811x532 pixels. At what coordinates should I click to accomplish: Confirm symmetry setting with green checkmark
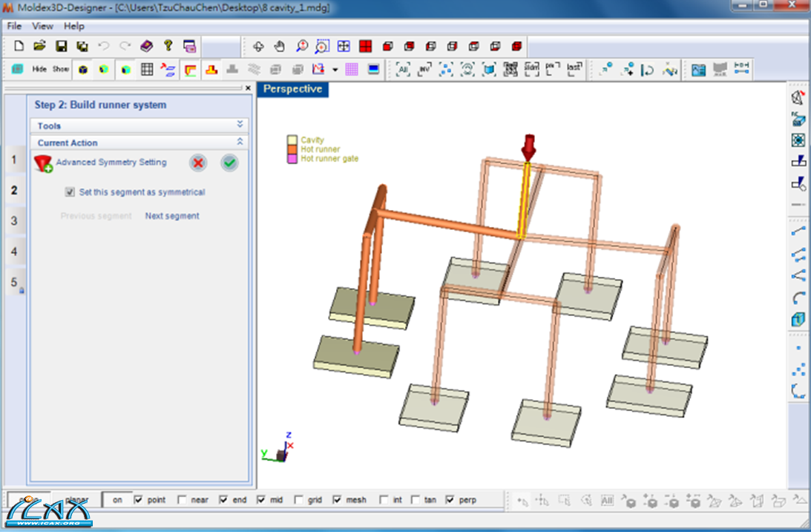230,163
